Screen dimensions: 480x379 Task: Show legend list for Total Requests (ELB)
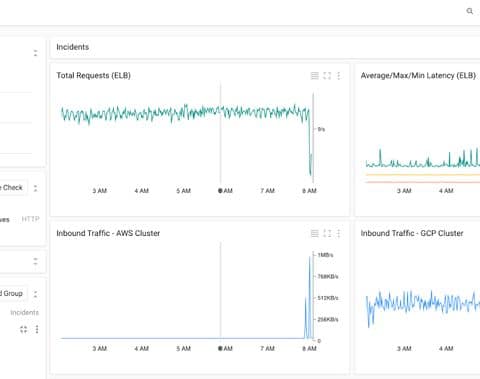pyautogui.click(x=315, y=76)
